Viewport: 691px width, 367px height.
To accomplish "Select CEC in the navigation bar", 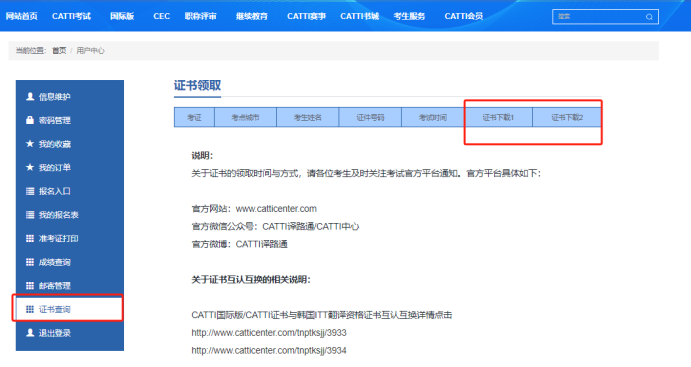I will (x=162, y=16).
